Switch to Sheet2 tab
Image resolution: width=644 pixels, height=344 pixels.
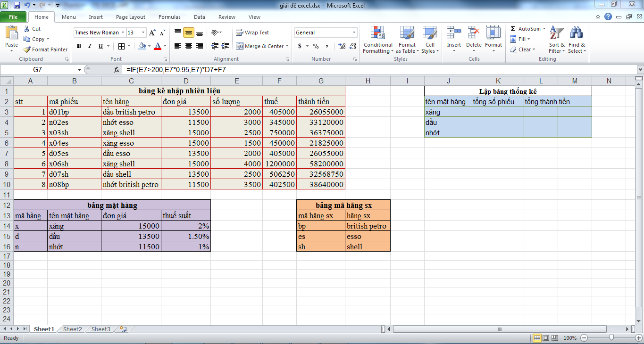73,329
